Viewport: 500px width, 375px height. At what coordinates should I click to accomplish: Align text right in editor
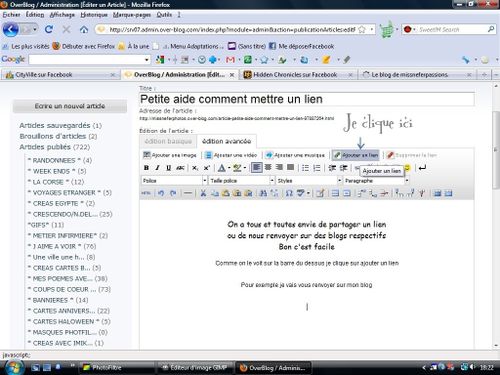click(279, 167)
